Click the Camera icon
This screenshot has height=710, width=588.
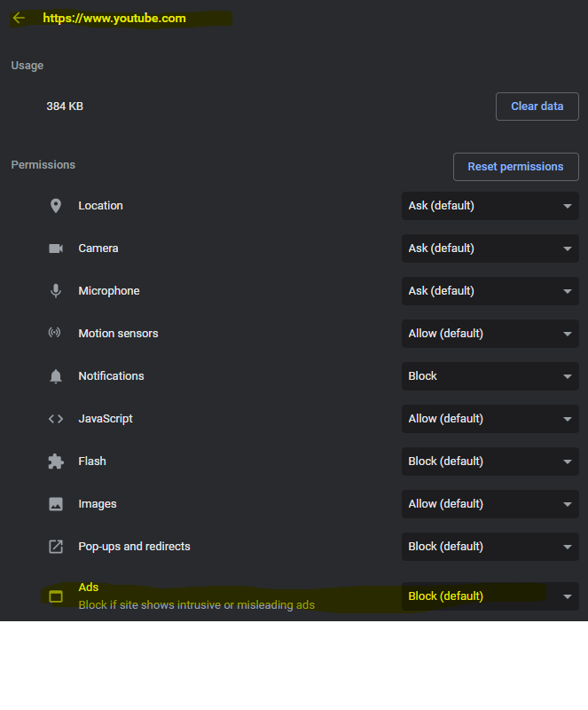56,248
